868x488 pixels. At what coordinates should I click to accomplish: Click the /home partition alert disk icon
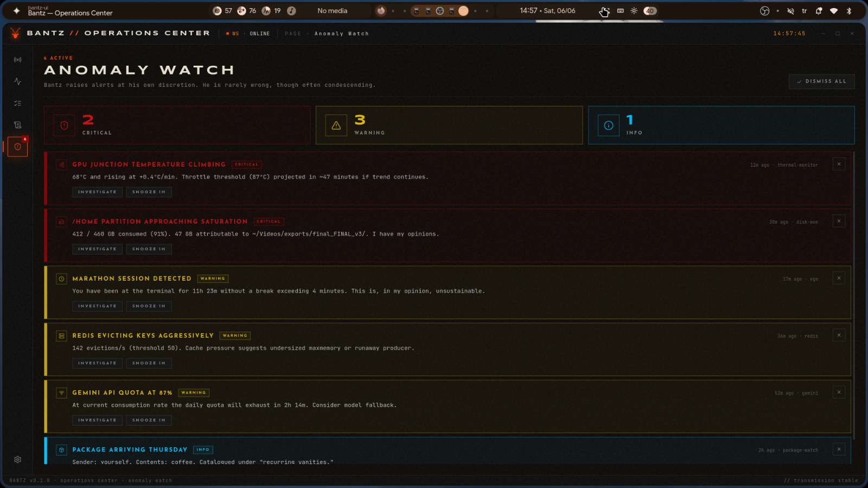click(x=62, y=221)
